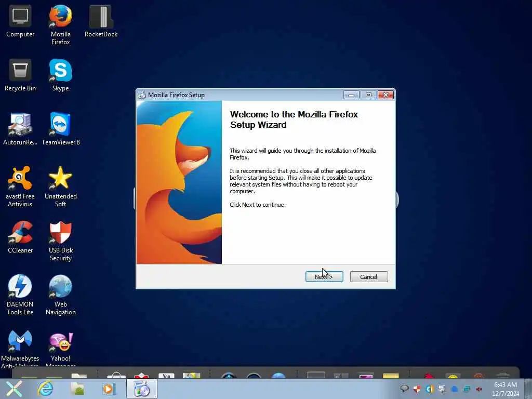
Task: Select the Mozilla Firefox desktop shortcut
Action: click(60, 25)
